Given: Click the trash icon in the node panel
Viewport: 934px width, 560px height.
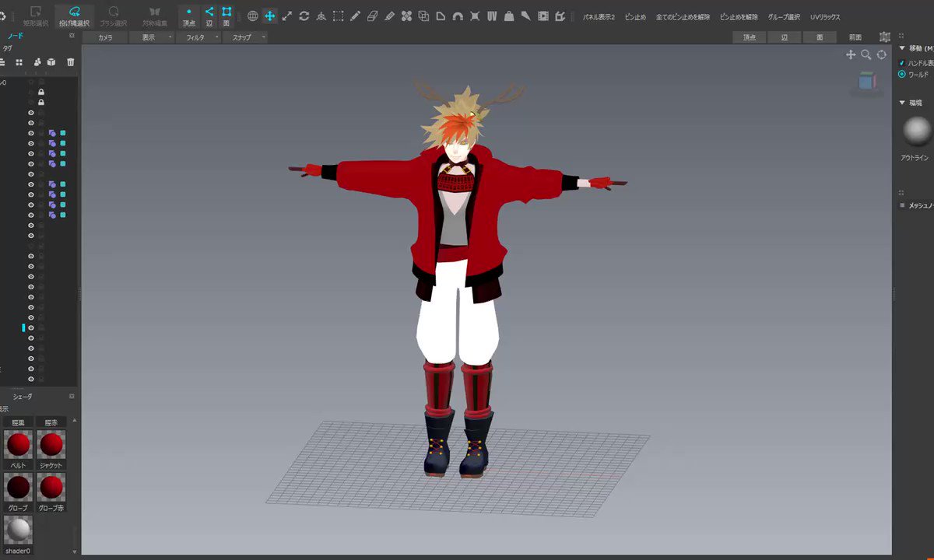Looking at the screenshot, I should pyautogui.click(x=71, y=62).
